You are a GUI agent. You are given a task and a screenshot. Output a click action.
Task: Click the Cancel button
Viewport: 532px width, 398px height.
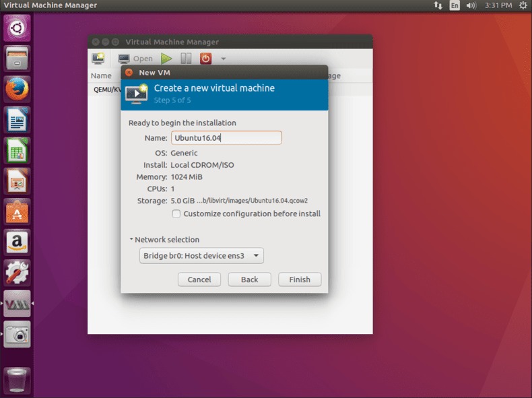tap(199, 279)
